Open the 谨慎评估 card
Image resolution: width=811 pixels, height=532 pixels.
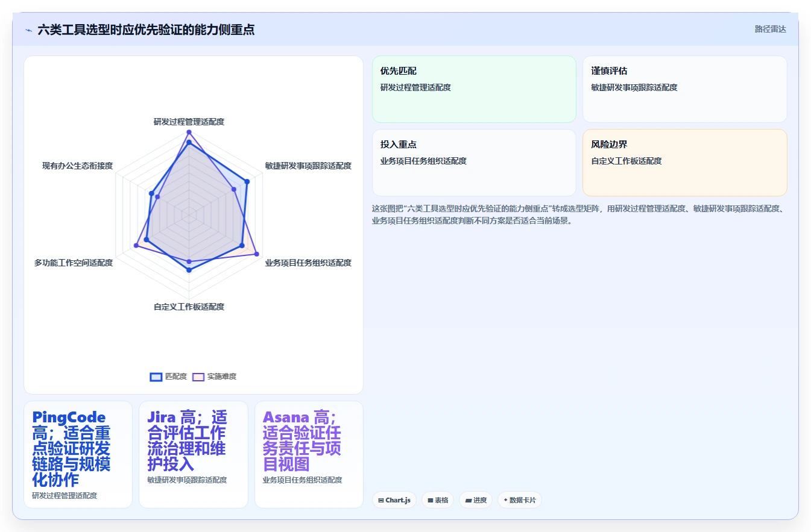click(x=684, y=89)
